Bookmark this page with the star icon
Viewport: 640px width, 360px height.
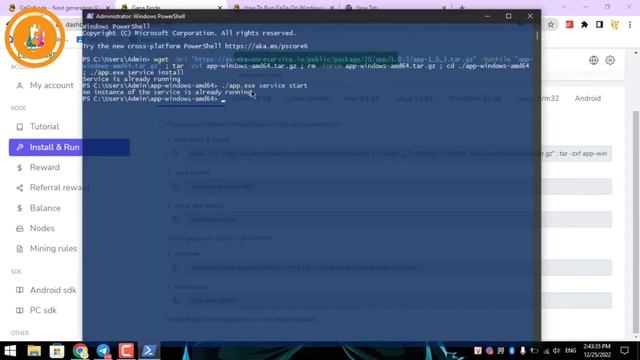coord(551,25)
